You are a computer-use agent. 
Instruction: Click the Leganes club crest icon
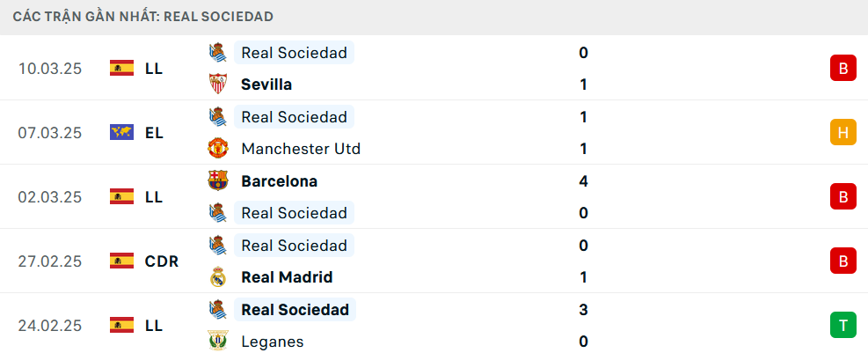(x=217, y=342)
